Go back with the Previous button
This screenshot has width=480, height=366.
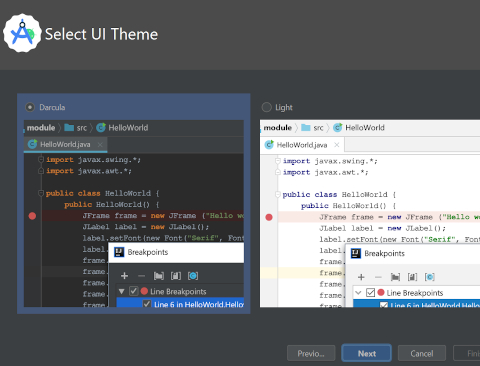(311, 353)
